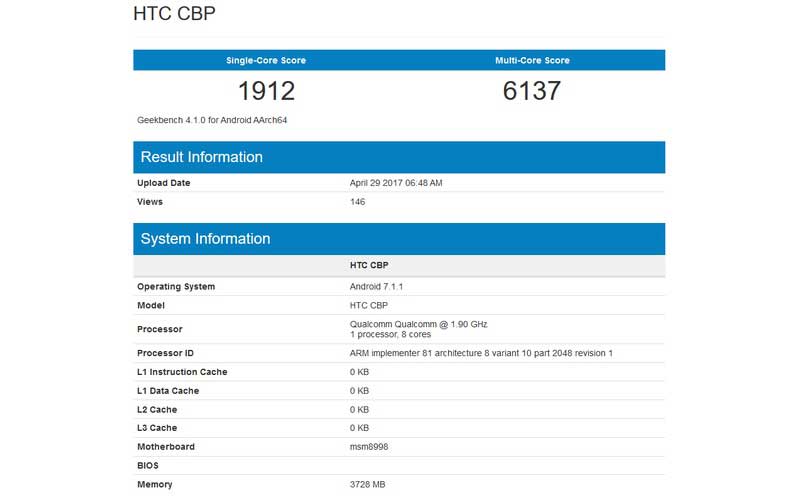Select the 3728 MB memory value
Viewport: 800px width, 500px height.
point(367,485)
